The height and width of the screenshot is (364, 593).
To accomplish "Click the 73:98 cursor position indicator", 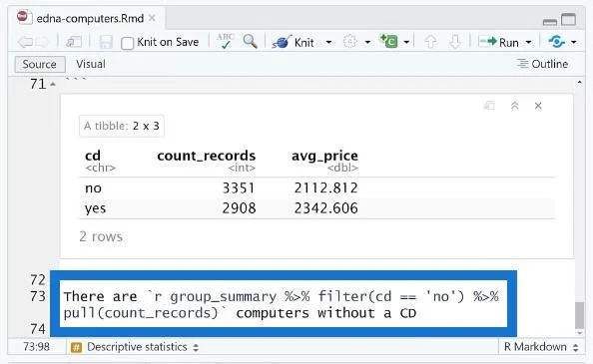I will 36,347.
